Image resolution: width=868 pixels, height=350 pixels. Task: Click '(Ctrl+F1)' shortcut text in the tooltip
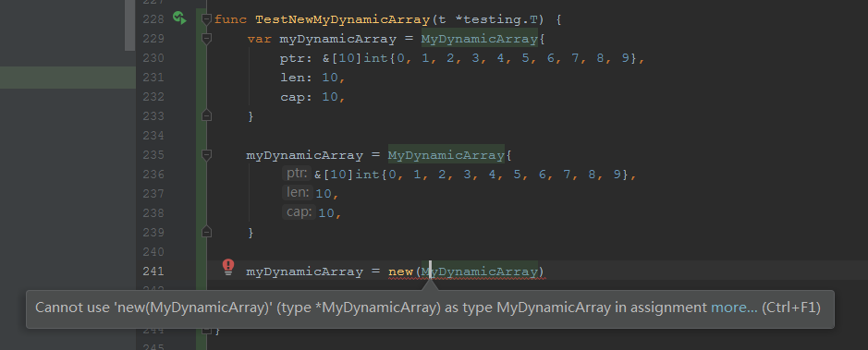[x=790, y=308]
